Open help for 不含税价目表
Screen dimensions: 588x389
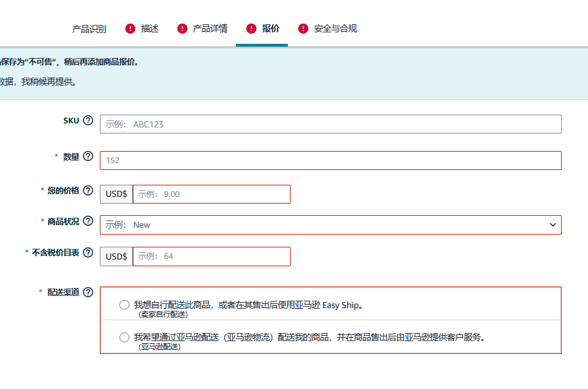pyautogui.click(x=88, y=253)
